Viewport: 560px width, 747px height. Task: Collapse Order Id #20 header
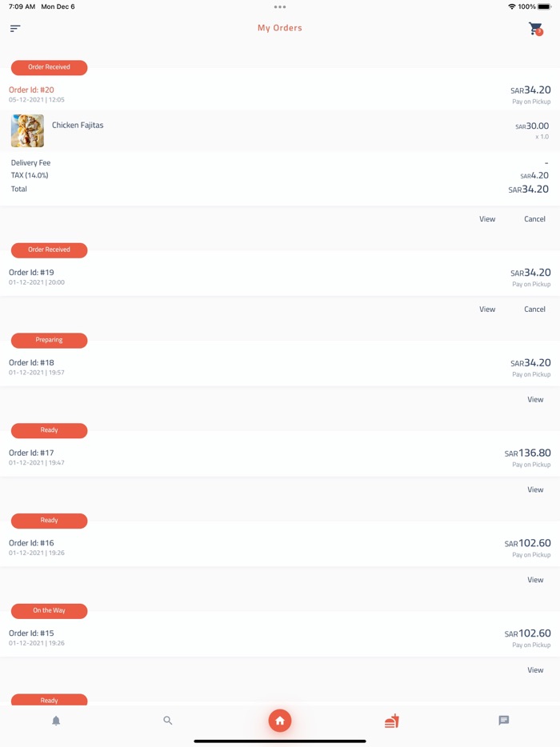tap(280, 94)
